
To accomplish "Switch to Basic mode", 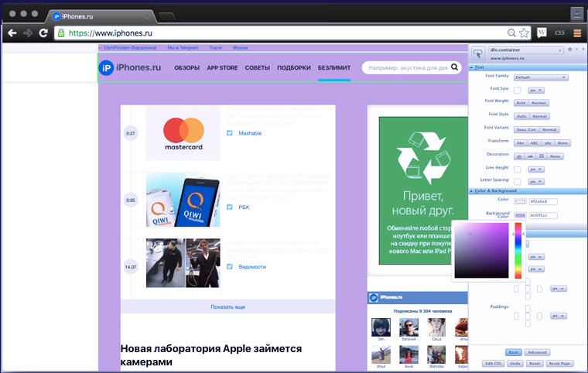I will point(514,352).
